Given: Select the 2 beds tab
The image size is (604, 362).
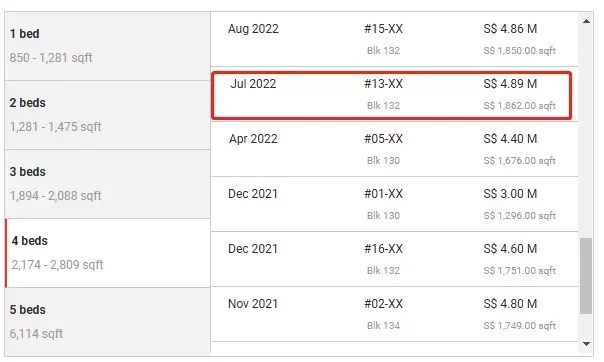Looking at the screenshot, I should [107, 115].
